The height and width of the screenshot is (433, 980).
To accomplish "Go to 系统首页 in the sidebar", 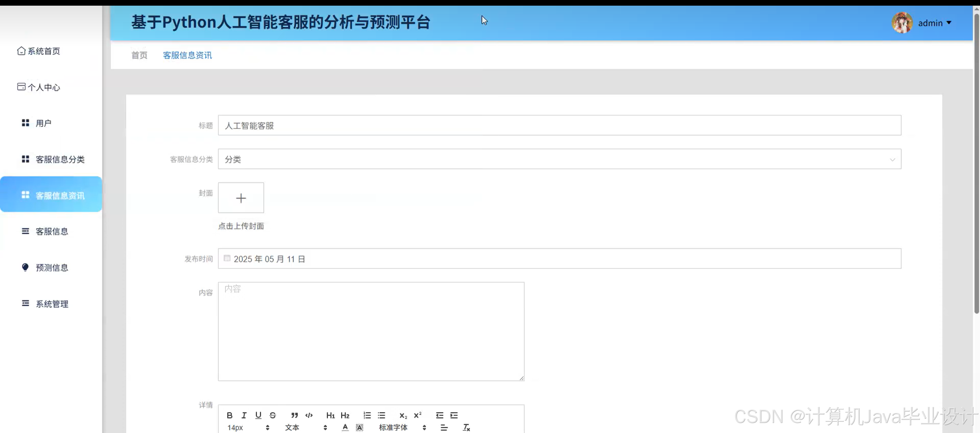I will (39, 51).
